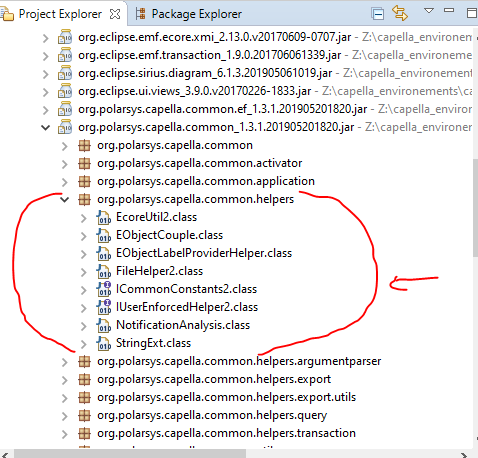478x458 pixels.
Task: Click class file icon of StringExt.class
Action: click(103, 344)
